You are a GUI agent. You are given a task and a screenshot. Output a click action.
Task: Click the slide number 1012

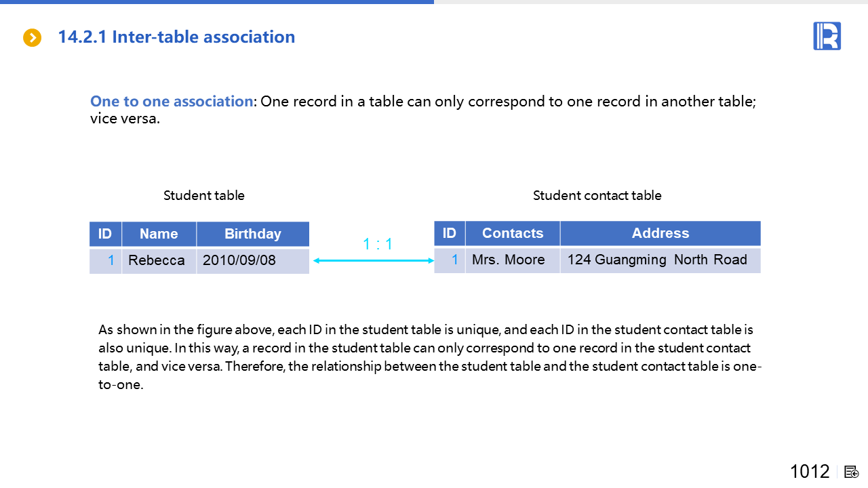point(810,472)
